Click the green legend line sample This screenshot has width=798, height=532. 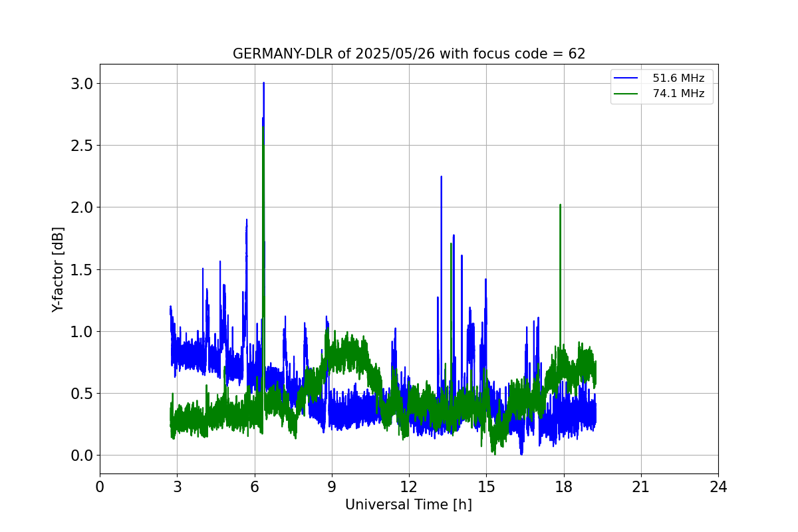click(x=627, y=94)
